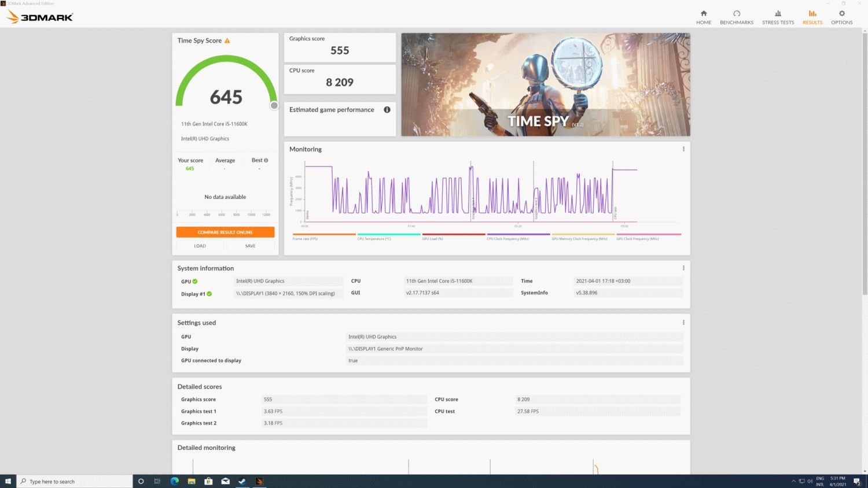Open the Mail app from the taskbar

point(225,481)
